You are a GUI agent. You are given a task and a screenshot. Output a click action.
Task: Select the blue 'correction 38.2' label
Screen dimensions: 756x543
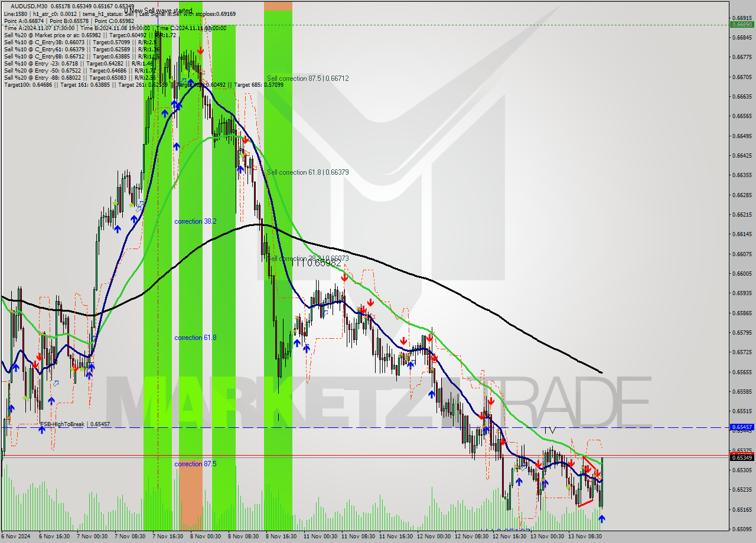click(195, 221)
